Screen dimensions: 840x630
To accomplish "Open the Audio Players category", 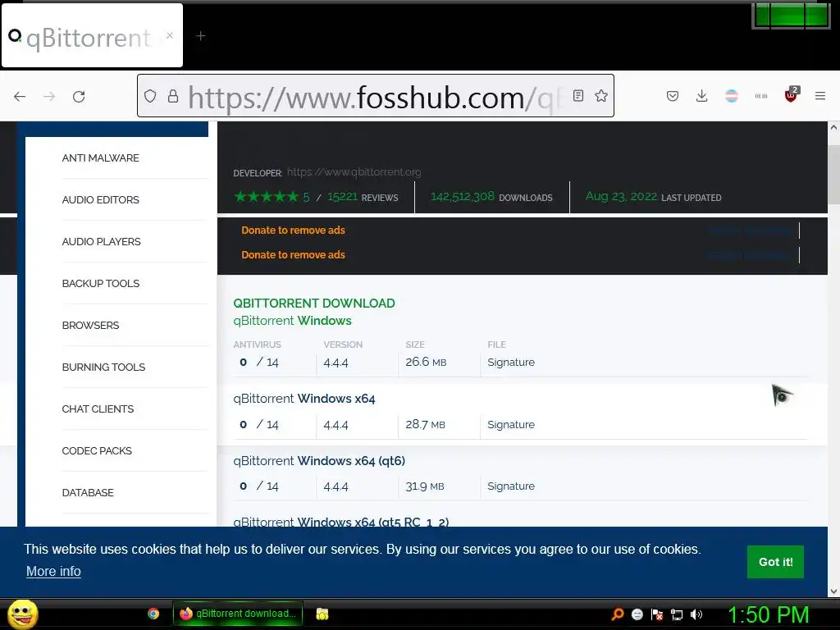I will point(101,242).
